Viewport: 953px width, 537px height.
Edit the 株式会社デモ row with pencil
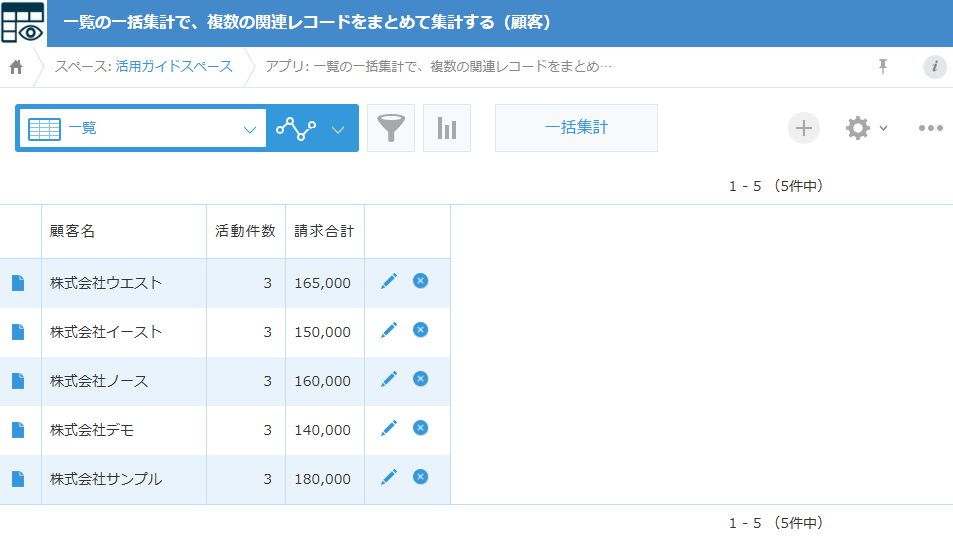[389, 428]
